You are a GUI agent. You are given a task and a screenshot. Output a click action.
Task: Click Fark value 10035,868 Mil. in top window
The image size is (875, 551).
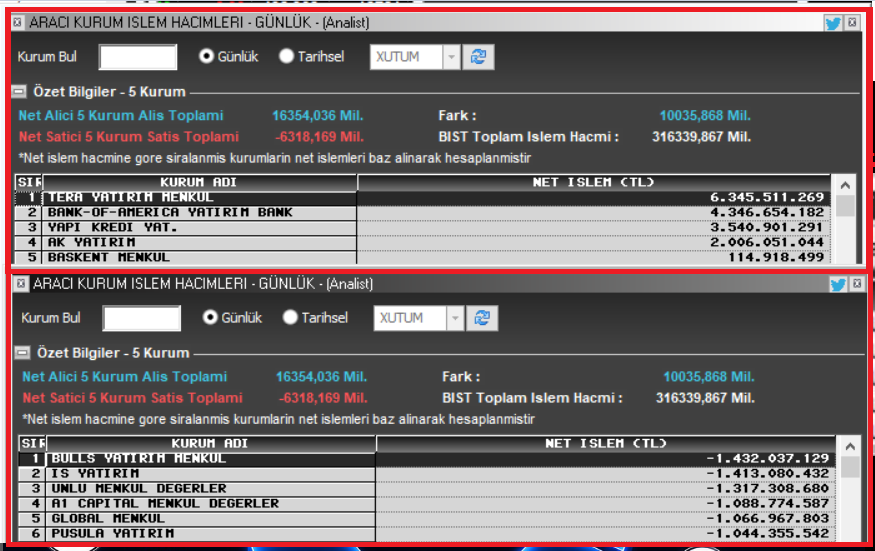pyautogui.click(x=705, y=116)
